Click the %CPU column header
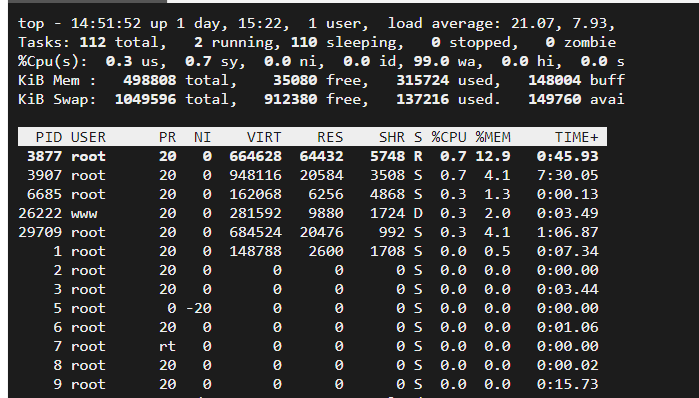 (449, 137)
